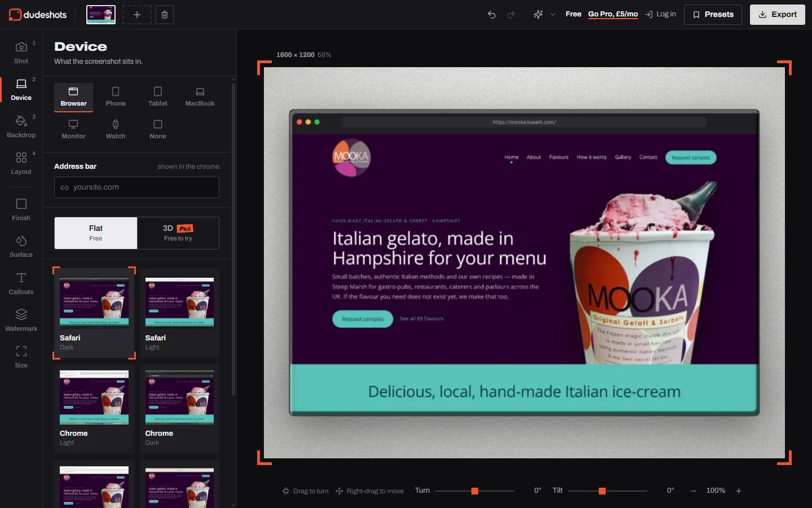This screenshot has height=508, width=812.
Task: Click the Free plan label
Action: (573, 14)
